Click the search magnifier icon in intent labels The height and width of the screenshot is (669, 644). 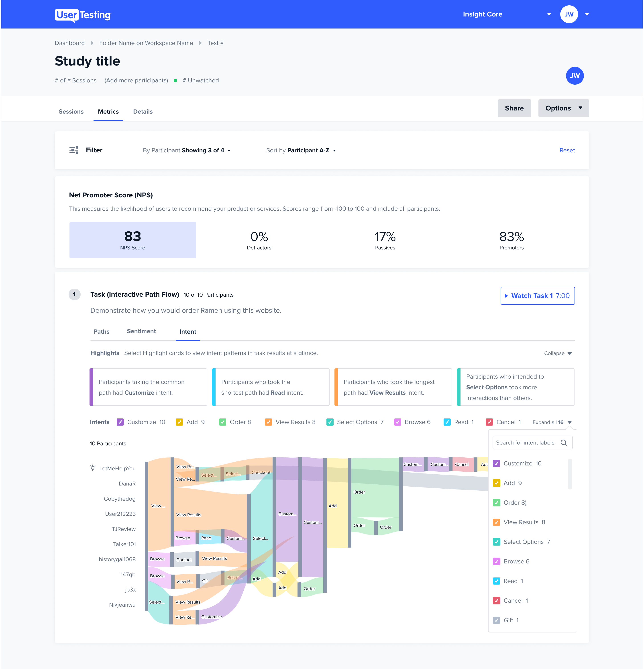pos(564,443)
